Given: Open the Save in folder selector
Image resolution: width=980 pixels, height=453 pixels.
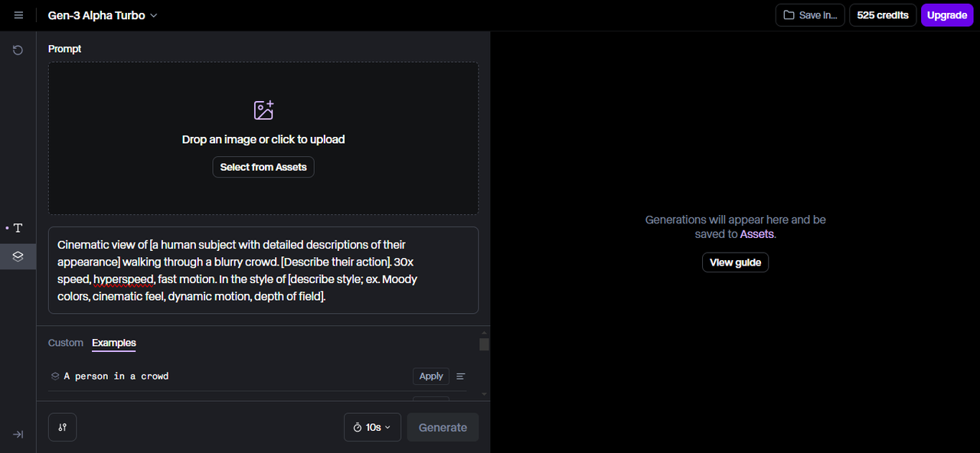Looking at the screenshot, I should click(810, 15).
